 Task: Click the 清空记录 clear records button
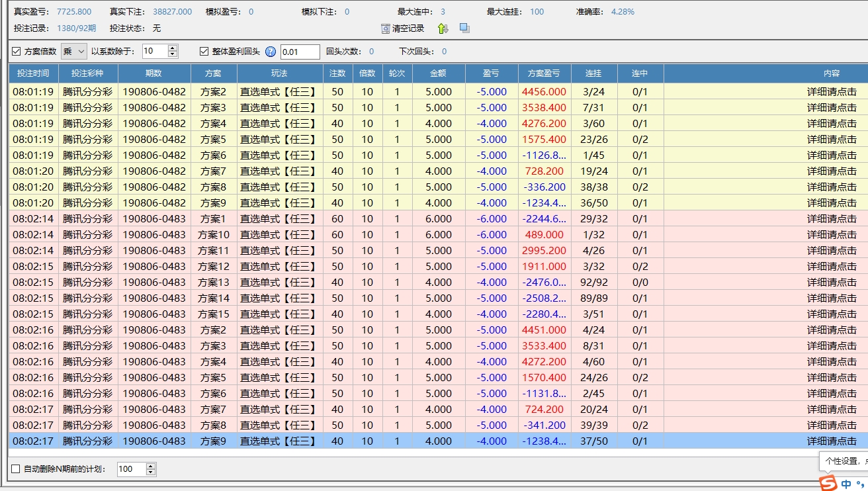pos(403,28)
